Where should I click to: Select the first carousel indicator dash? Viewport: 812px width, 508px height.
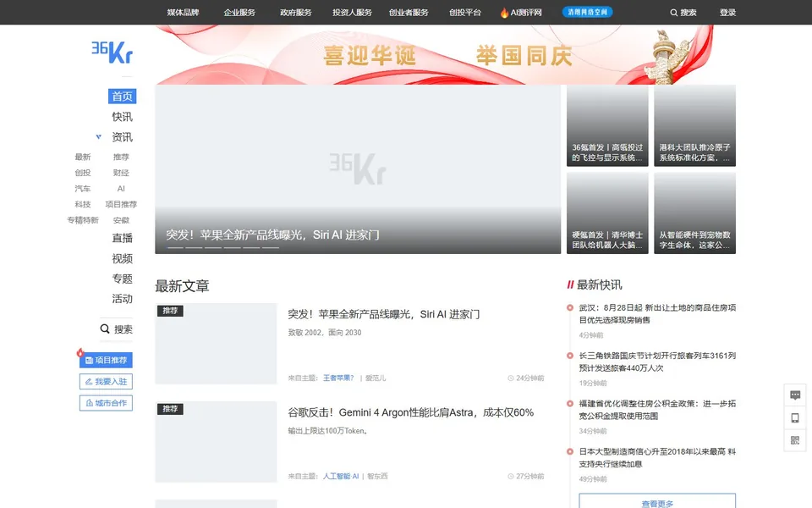pos(175,248)
